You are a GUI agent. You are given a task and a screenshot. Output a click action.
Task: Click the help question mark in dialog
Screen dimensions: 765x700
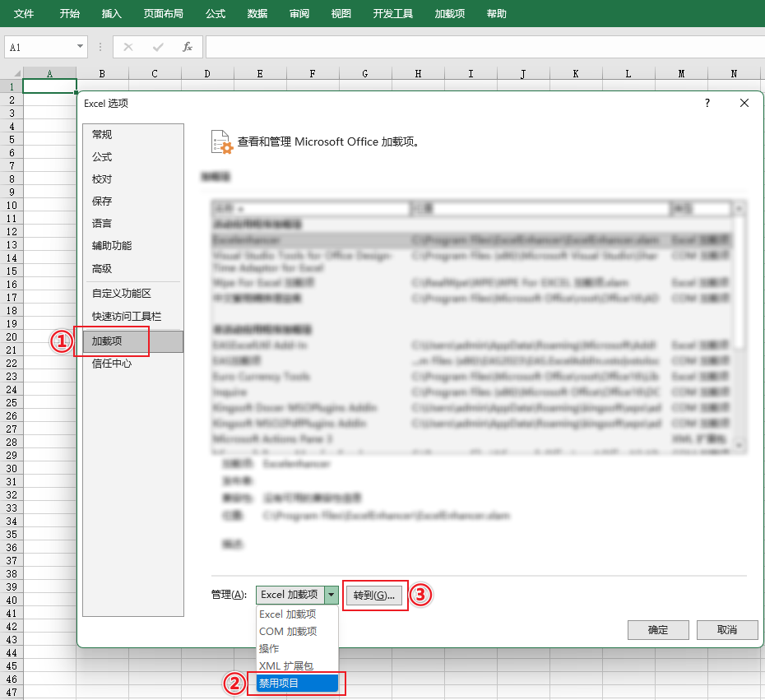[707, 103]
